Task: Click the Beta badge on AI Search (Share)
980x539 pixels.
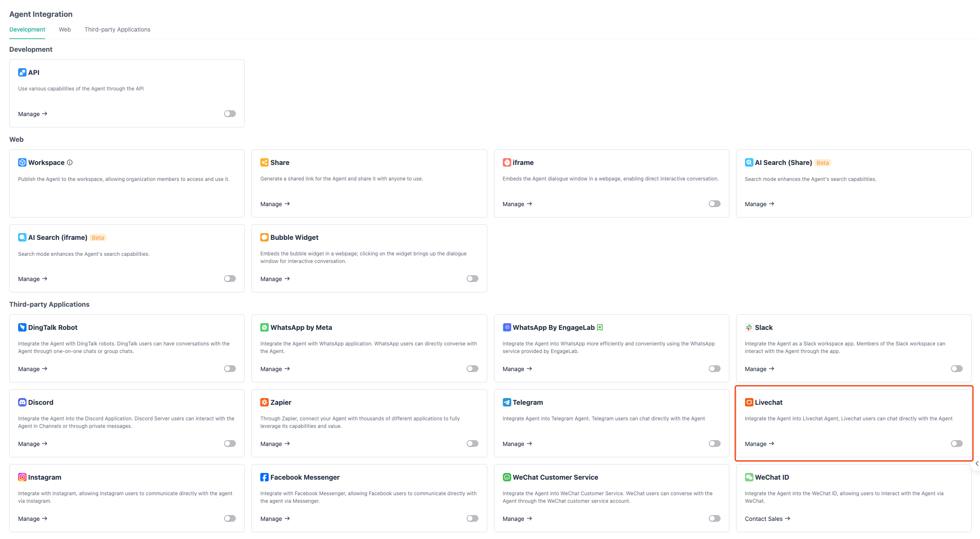Action: point(822,163)
